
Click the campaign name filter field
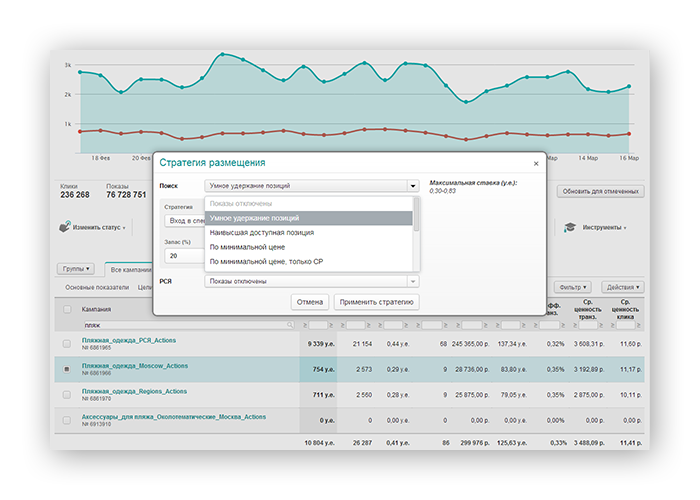pos(180,325)
